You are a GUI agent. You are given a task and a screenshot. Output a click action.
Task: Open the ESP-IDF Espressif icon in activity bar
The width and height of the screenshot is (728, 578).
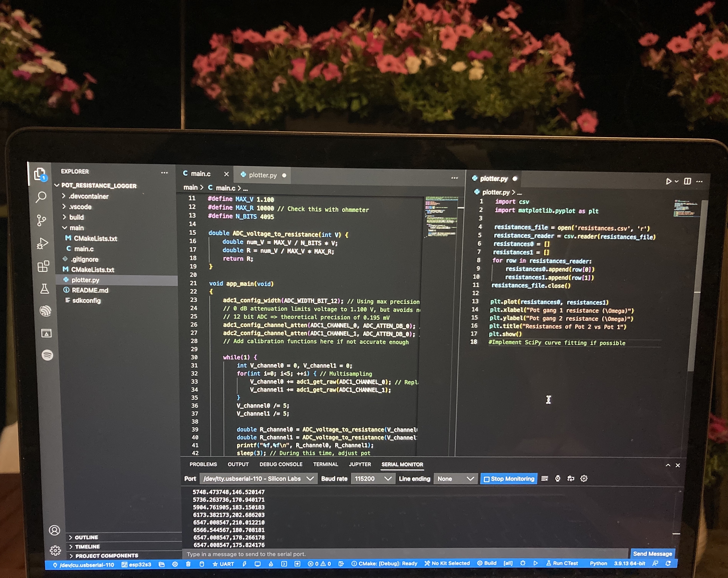pyautogui.click(x=46, y=311)
